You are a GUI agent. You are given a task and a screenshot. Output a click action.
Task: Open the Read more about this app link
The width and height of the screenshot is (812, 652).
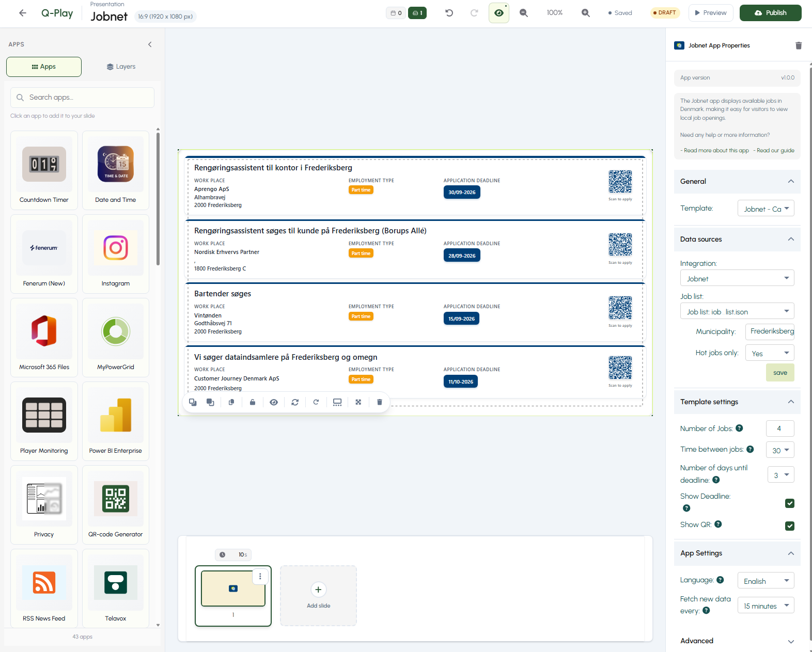click(x=716, y=150)
